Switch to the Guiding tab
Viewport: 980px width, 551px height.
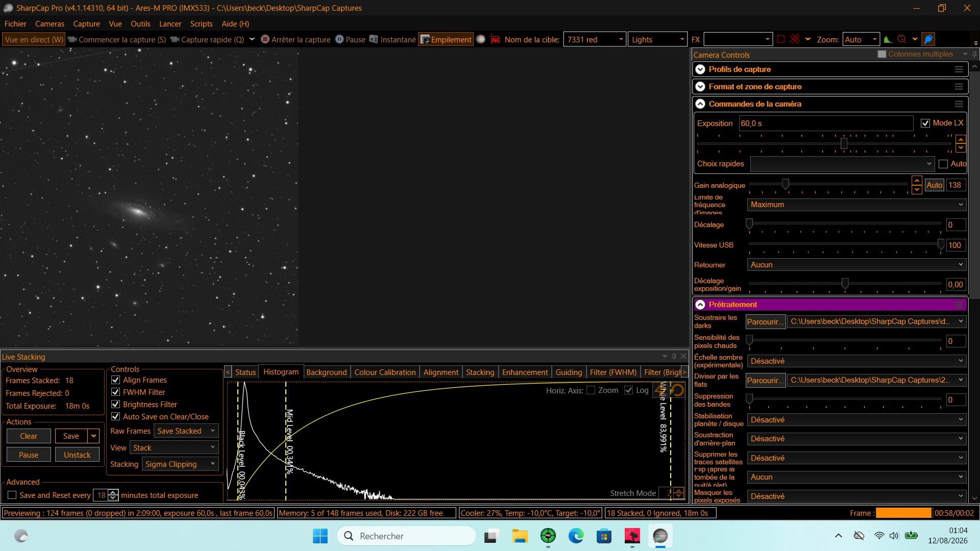click(x=569, y=372)
